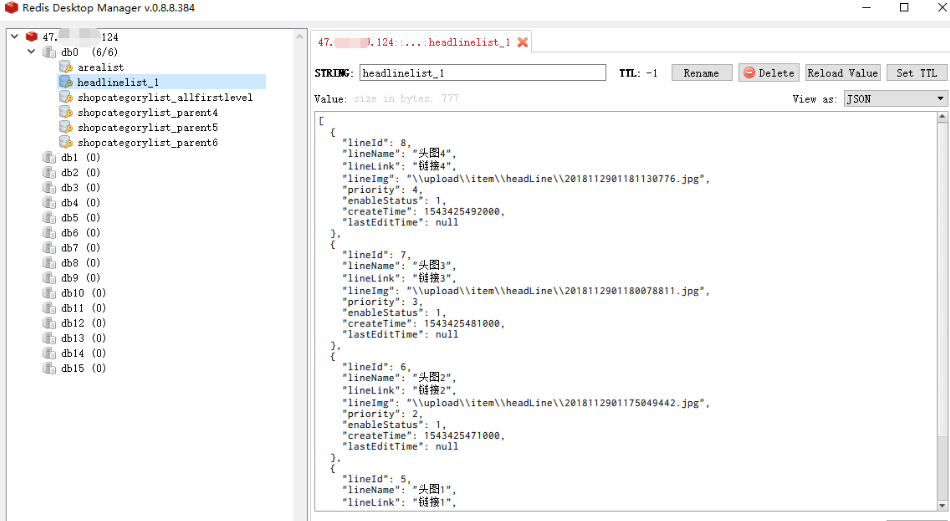Click the db6 database icon
The image size is (950, 521).
(49, 233)
